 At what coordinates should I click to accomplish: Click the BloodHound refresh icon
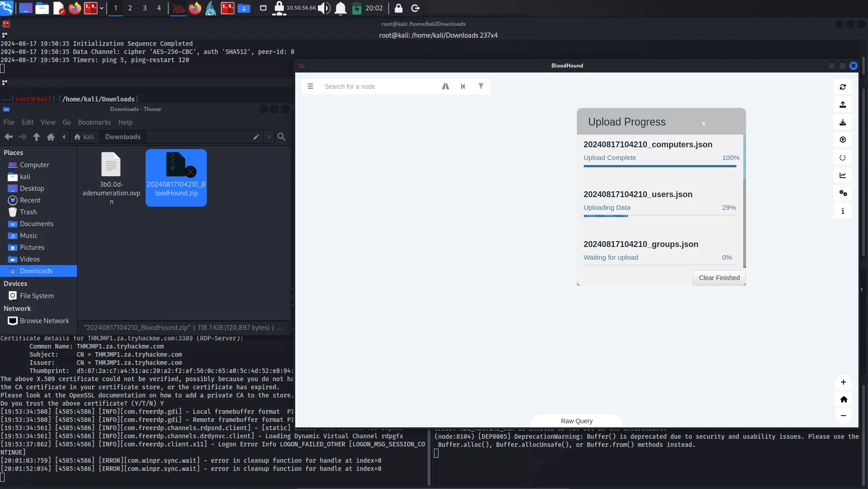coord(843,87)
